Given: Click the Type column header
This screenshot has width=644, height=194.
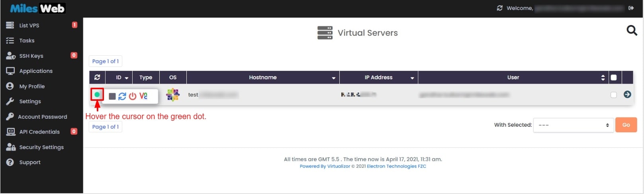Looking at the screenshot, I should (x=146, y=77).
